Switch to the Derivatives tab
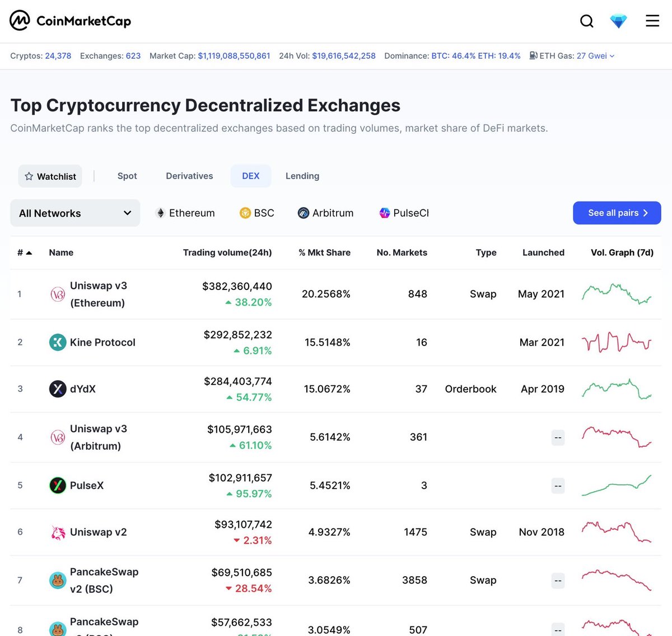Image resolution: width=672 pixels, height=636 pixels. pos(189,176)
